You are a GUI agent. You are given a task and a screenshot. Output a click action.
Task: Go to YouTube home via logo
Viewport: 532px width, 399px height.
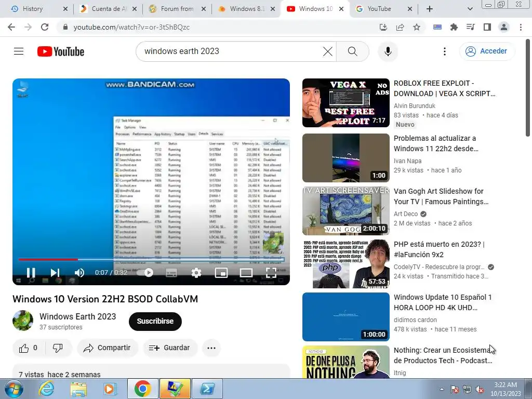point(61,51)
